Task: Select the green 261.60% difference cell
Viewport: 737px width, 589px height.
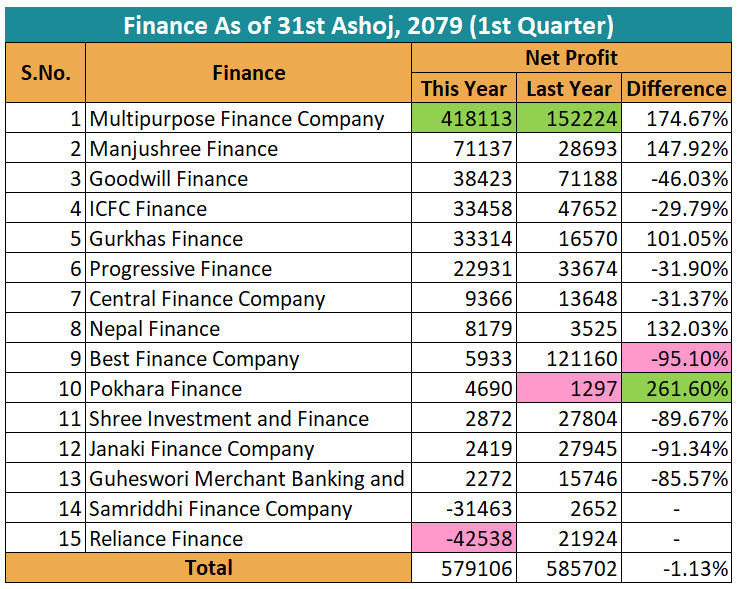Action: pyautogui.click(x=676, y=389)
